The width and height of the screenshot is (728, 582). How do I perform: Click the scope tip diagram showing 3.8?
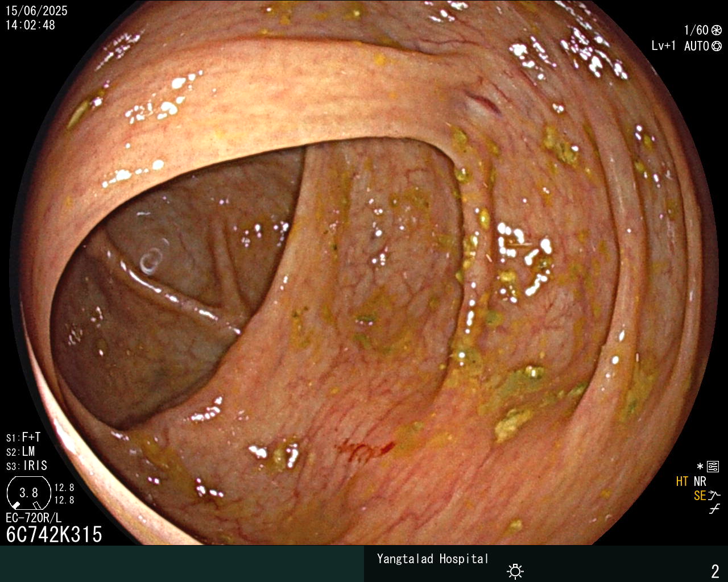28,493
